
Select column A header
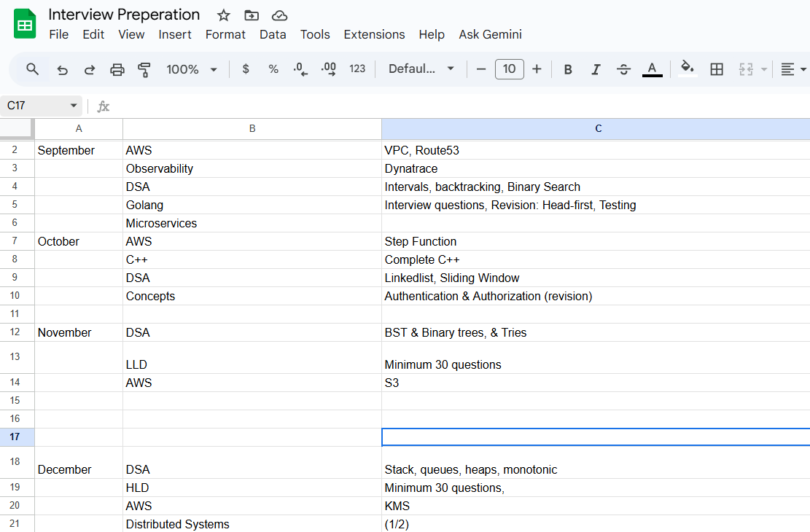[x=79, y=128]
